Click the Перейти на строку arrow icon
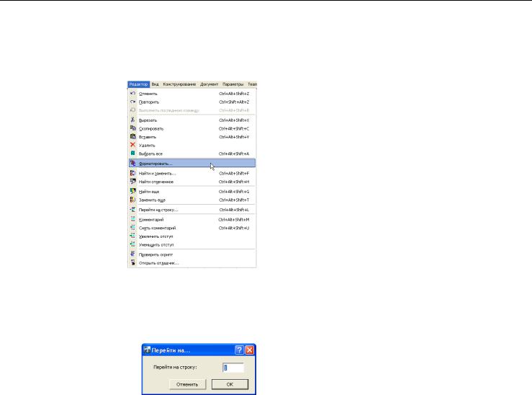Viewport: 532px width, 395px height. 132,210
